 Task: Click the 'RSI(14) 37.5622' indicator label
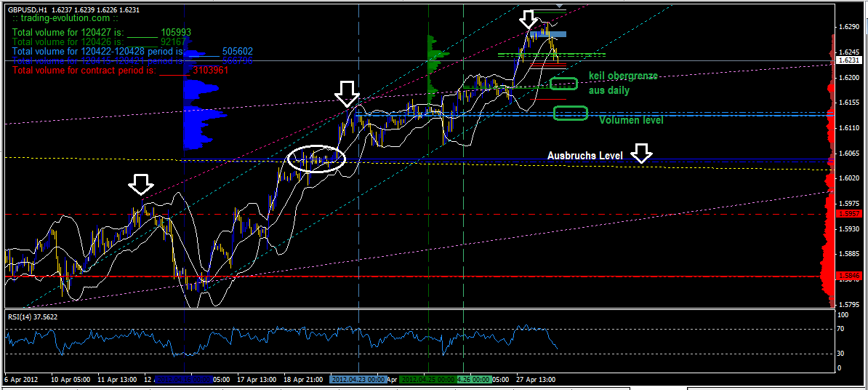pos(32,317)
